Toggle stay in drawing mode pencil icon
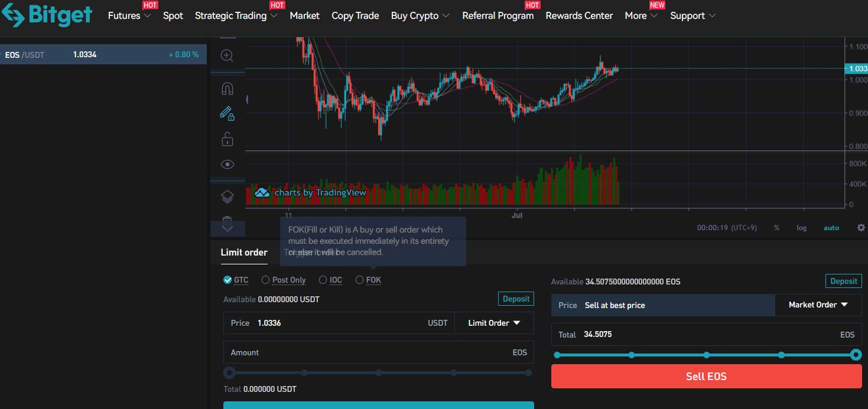 pos(227,113)
